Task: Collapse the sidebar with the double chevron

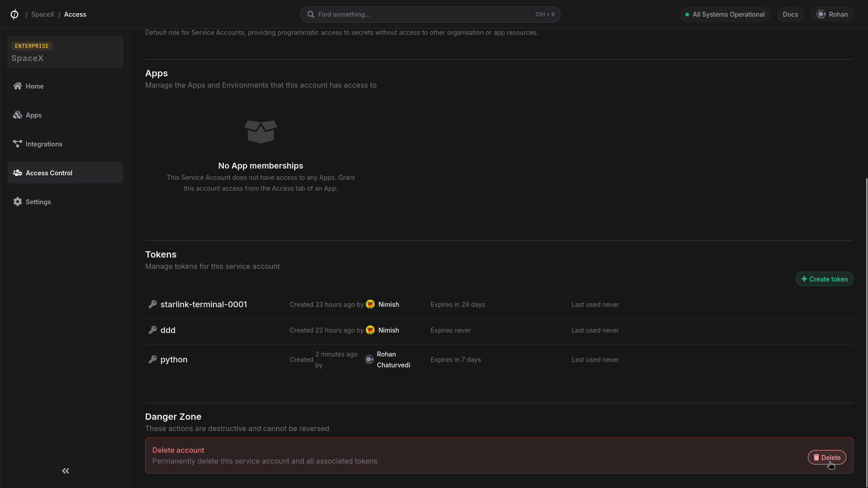Action: [x=65, y=471]
